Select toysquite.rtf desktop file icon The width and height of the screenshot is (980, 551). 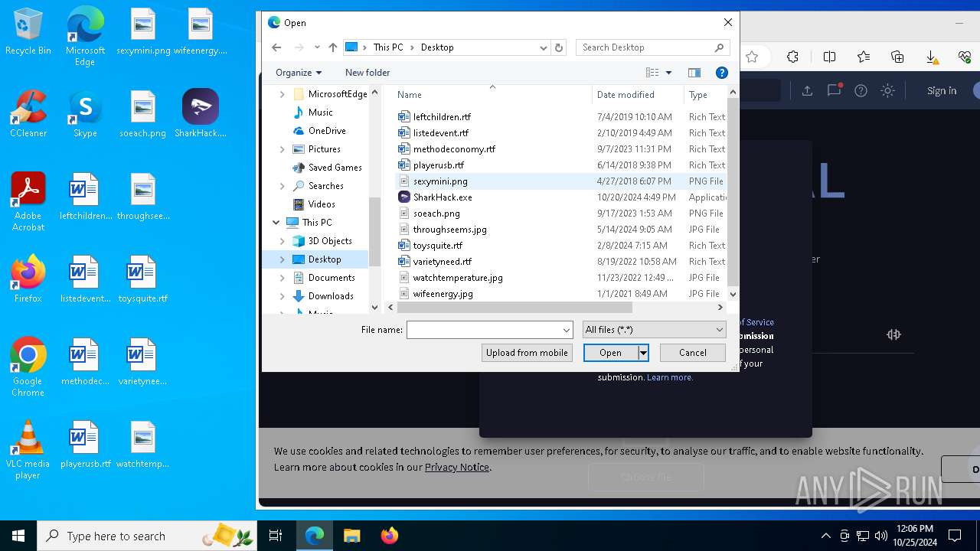[x=143, y=279]
